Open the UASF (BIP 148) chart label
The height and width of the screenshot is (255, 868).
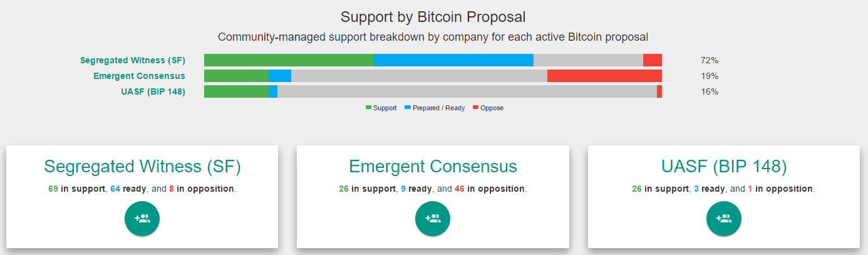[153, 91]
